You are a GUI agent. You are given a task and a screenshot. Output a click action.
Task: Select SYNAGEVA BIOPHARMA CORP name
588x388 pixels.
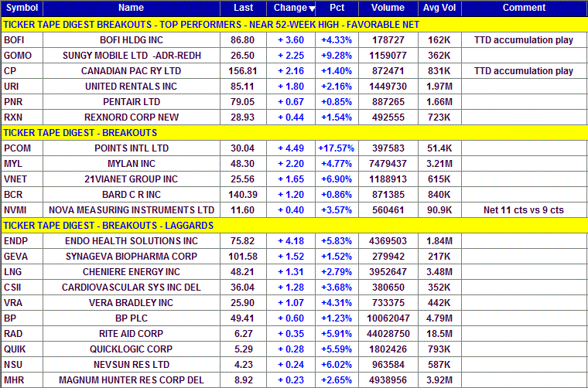click(132, 257)
